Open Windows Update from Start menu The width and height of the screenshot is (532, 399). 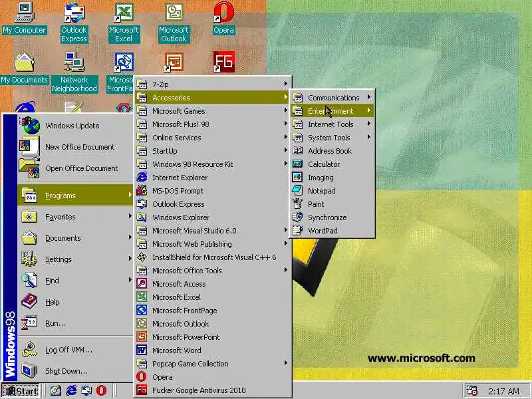(75, 126)
